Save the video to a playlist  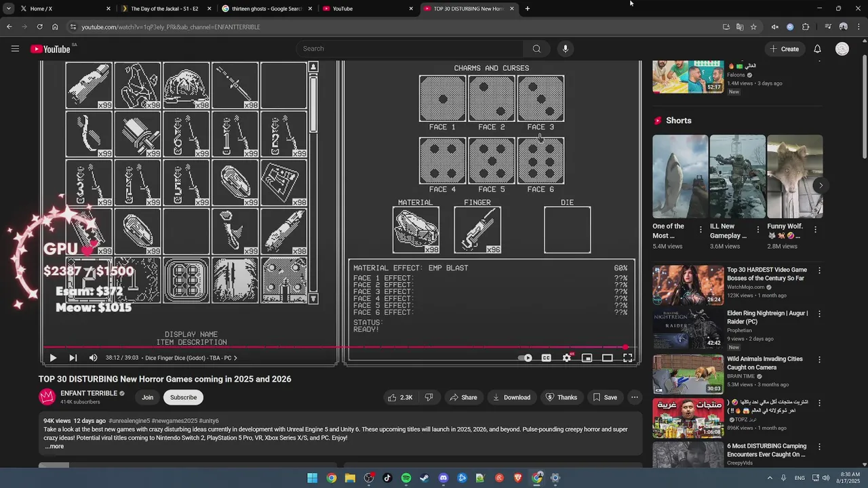coord(605,397)
